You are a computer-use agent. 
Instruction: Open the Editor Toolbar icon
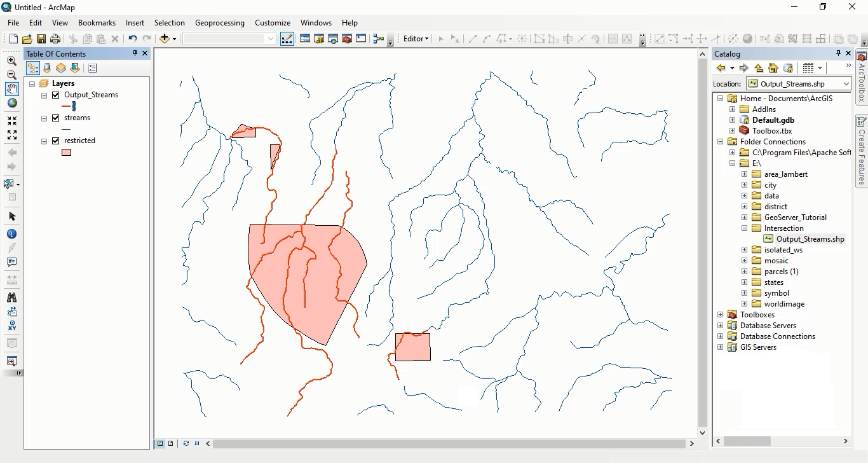pos(287,39)
